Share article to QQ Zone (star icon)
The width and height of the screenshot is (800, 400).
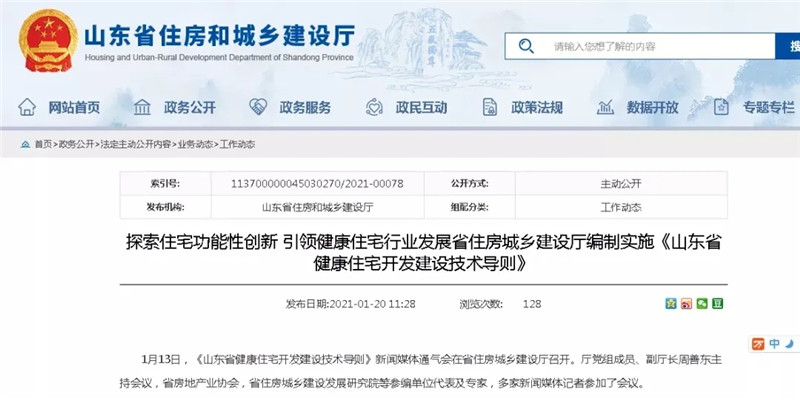pos(671,303)
